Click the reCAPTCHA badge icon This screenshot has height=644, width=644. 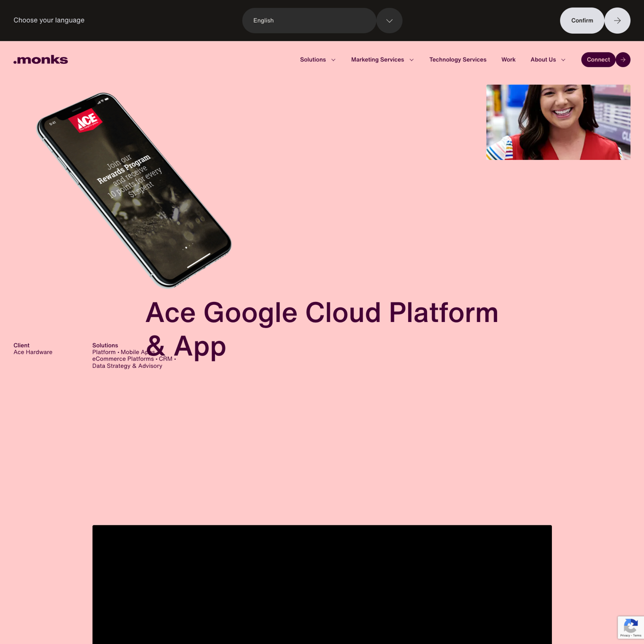(630, 626)
